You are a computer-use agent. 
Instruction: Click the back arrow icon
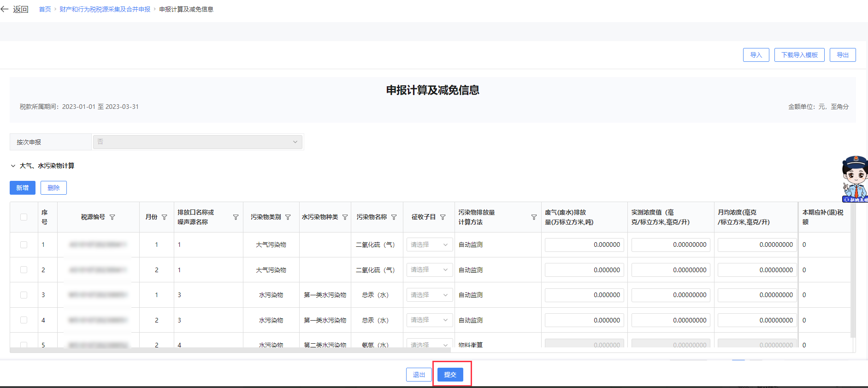(5, 9)
